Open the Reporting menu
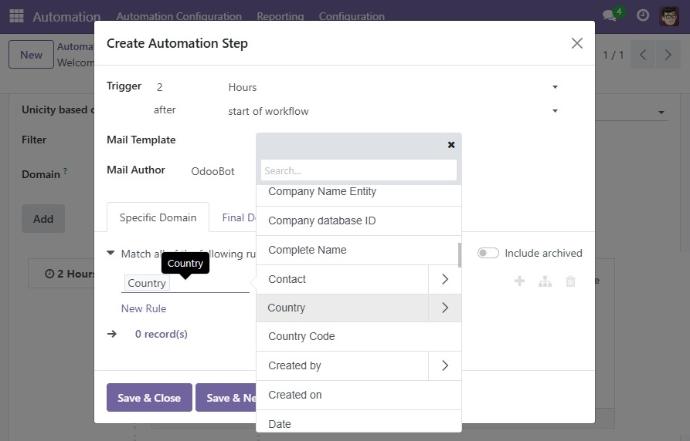 click(280, 16)
